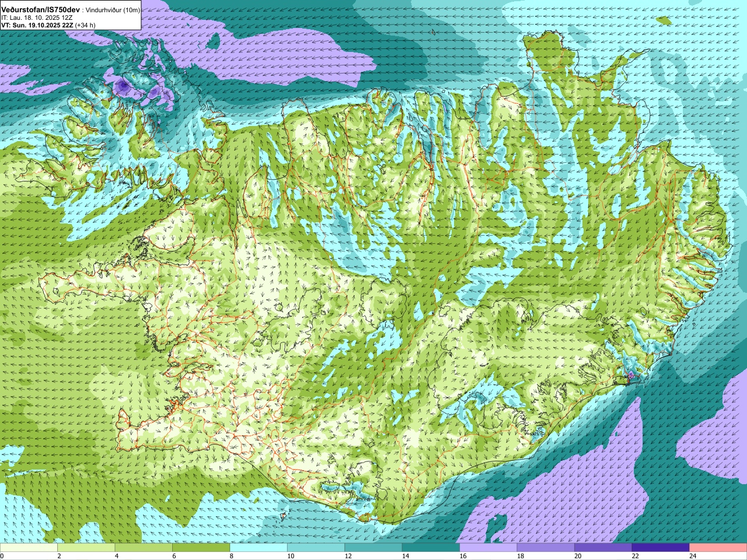This screenshot has height=560, width=747.
Task: Click the legend value '24'
Action: pos(693,556)
